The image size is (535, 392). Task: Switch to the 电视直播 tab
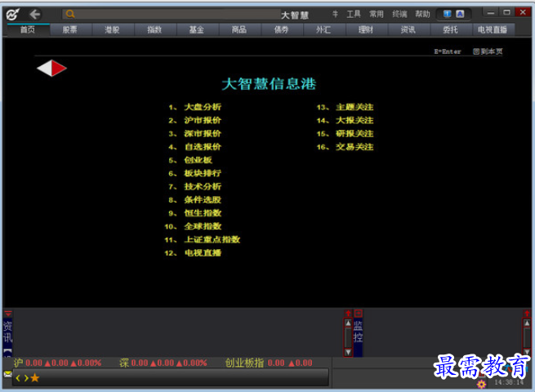493,30
